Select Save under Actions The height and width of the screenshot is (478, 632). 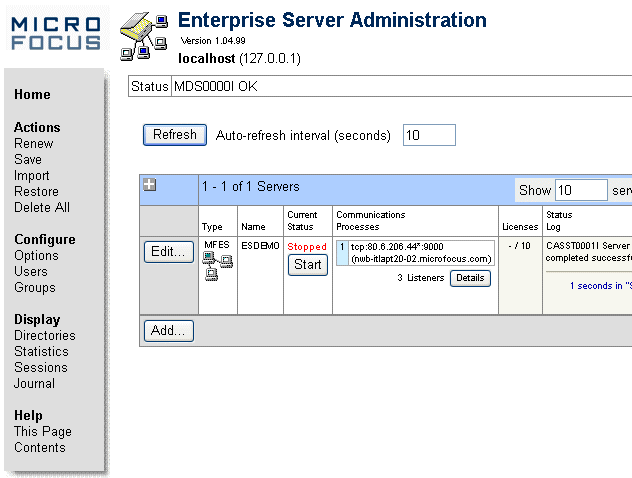[x=28, y=159]
